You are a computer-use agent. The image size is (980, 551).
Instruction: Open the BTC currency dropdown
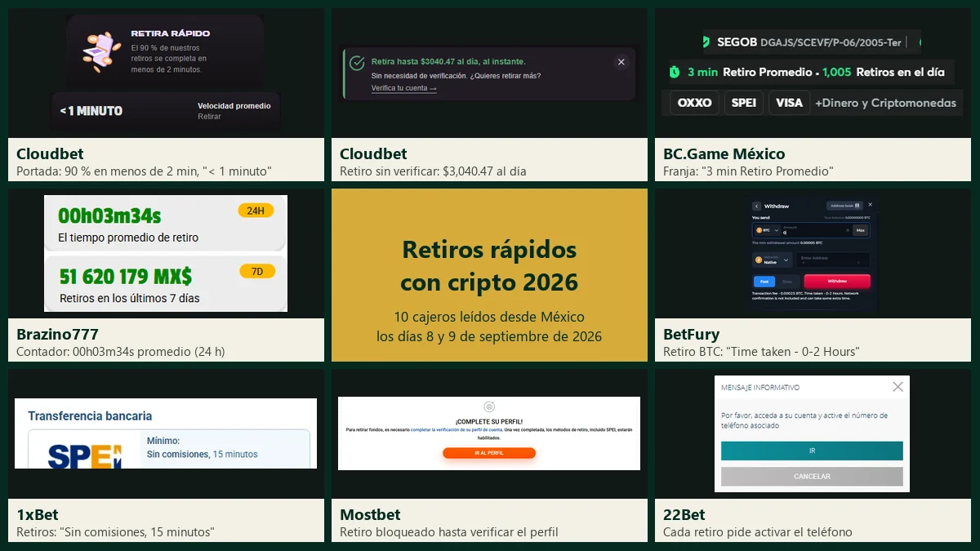(768, 230)
